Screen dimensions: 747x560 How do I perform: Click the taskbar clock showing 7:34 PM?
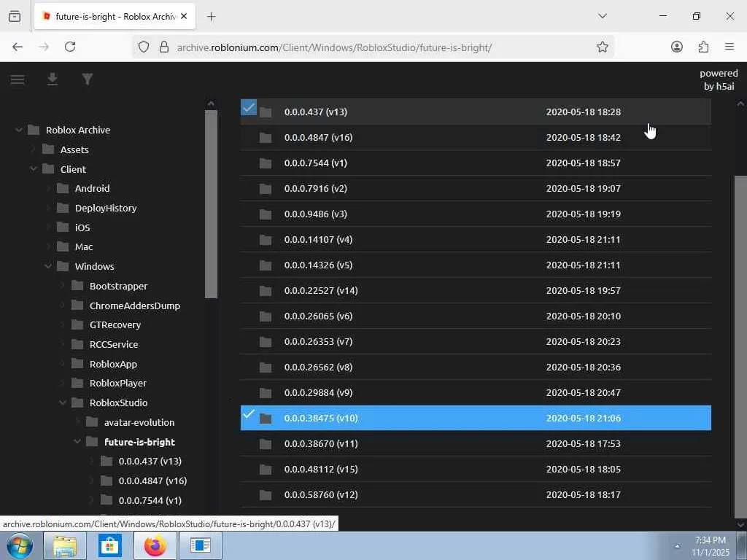click(710, 546)
